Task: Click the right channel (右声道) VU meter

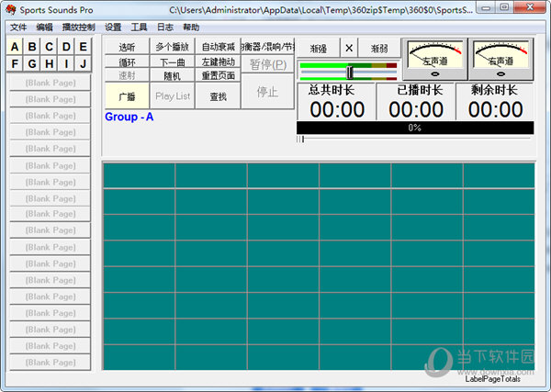Action: [x=500, y=60]
